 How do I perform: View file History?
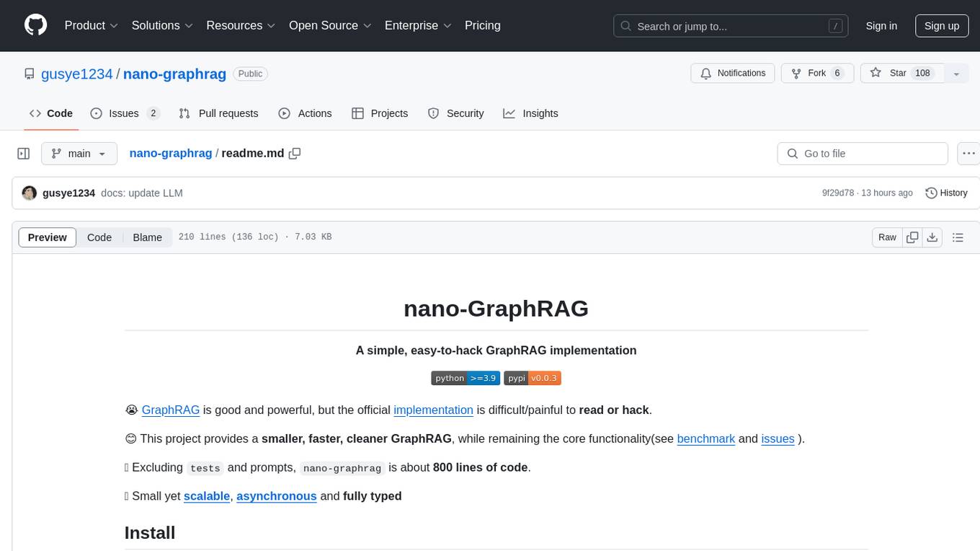pos(947,193)
